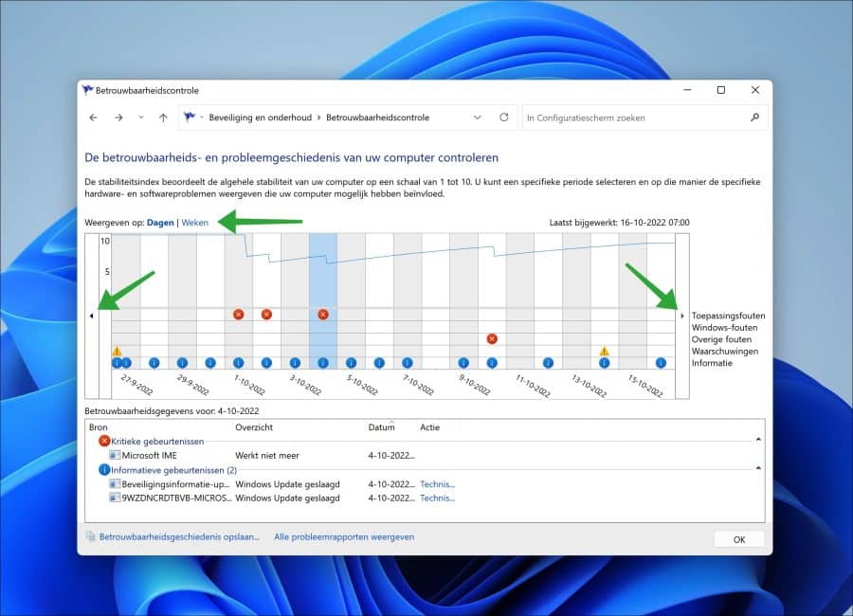Open the recent locations dropdown arrow
The width and height of the screenshot is (853, 616).
click(x=141, y=118)
